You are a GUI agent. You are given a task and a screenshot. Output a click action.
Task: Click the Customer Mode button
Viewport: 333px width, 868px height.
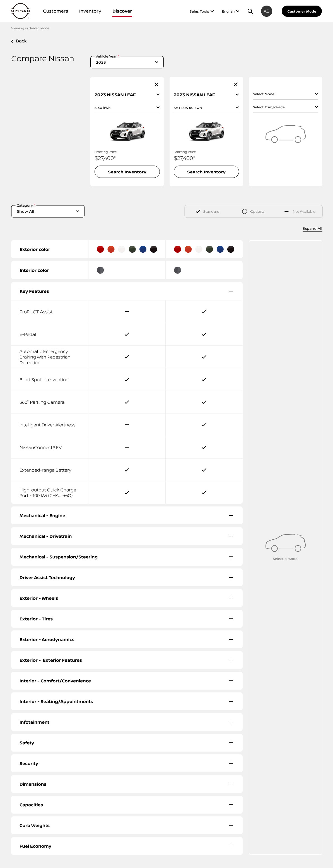click(301, 11)
